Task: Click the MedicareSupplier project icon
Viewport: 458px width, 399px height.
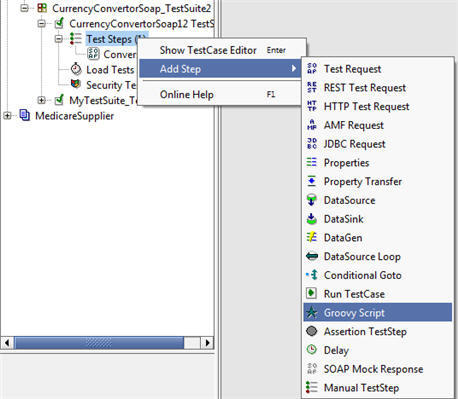Action: coord(25,115)
